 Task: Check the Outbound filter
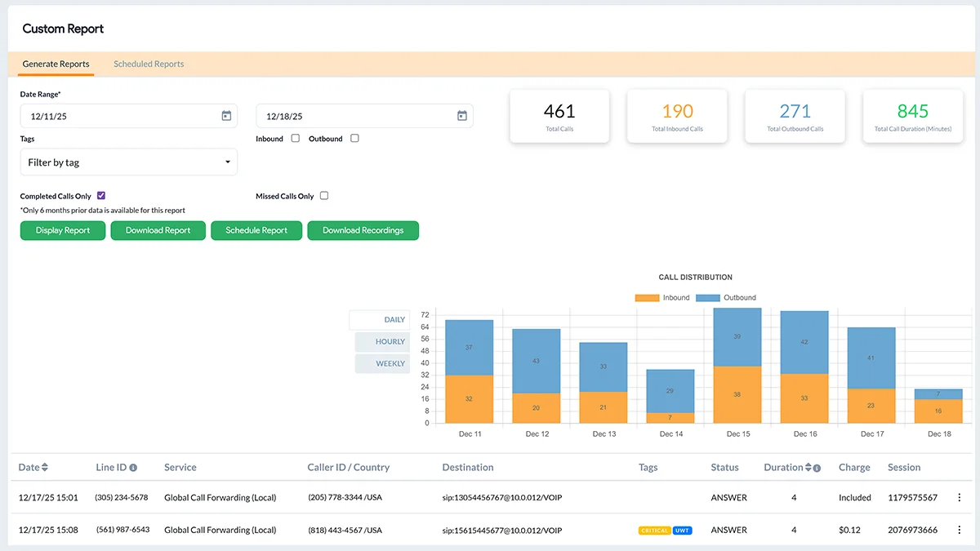click(354, 138)
